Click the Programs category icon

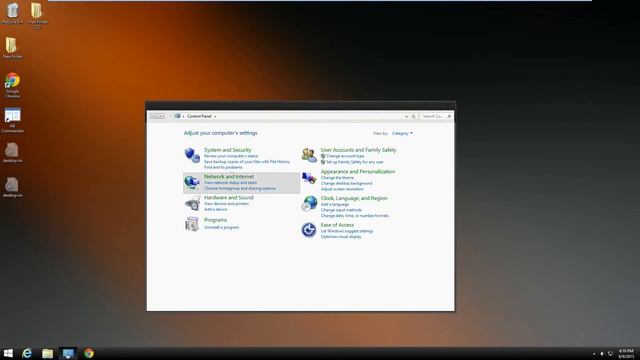(192, 224)
